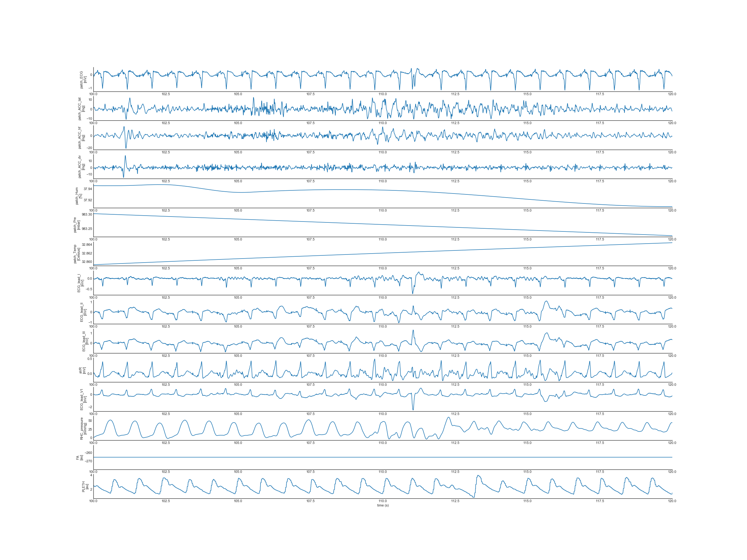Click the first RHC_pressure waveform peak
This screenshot has width=747, height=560.
point(110,420)
